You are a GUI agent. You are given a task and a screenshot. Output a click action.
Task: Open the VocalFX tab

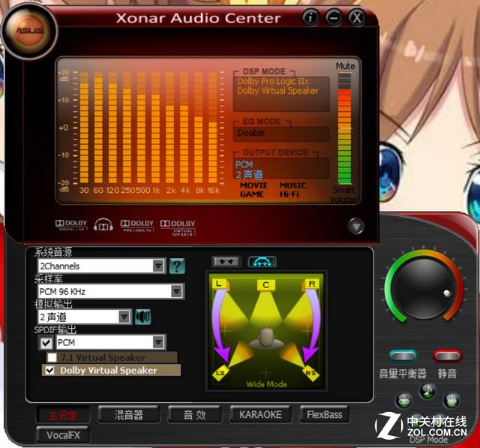[63, 434]
